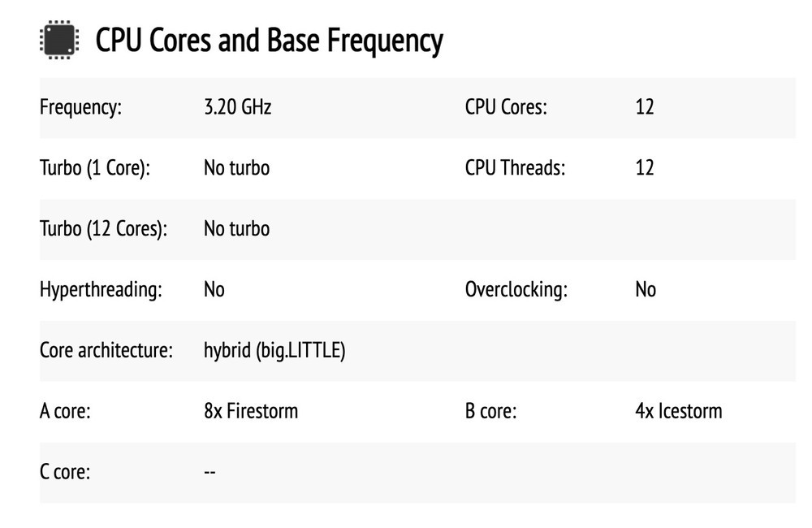812x528 pixels.
Task: Click the "No" value next to Overclocking
Action: (x=646, y=290)
